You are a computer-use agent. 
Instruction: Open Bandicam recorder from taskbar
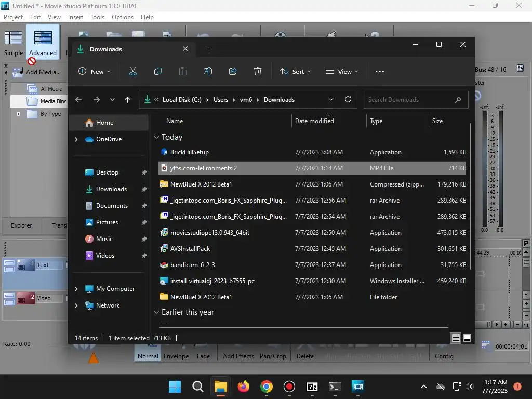tap(289, 387)
